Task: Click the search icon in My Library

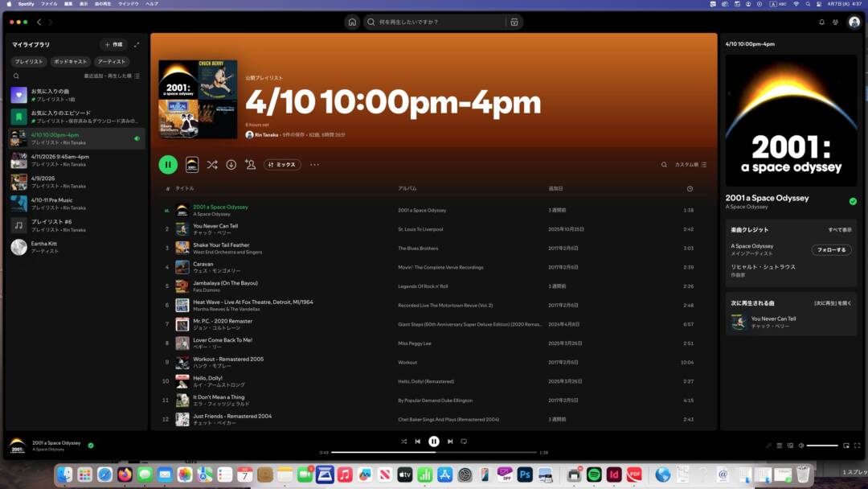Action: click(16, 76)
